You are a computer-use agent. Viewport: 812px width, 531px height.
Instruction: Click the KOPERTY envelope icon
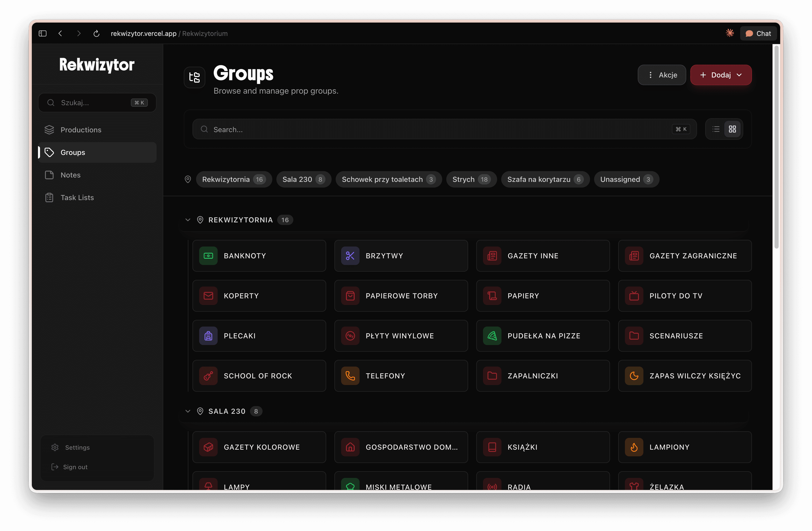208,296
